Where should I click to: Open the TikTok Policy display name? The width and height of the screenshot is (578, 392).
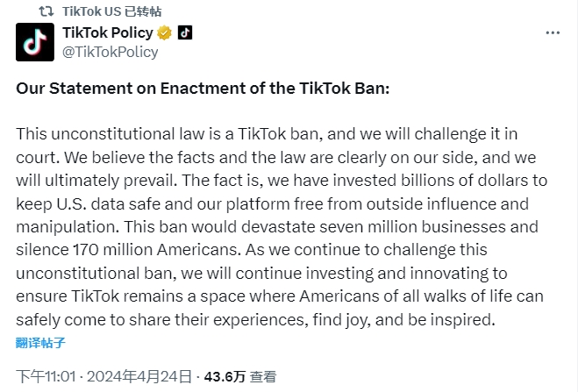[107, 32]
